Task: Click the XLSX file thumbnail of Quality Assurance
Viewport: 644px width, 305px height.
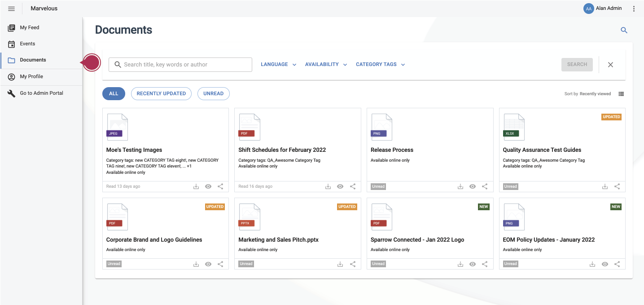Action: click(514, 127)
